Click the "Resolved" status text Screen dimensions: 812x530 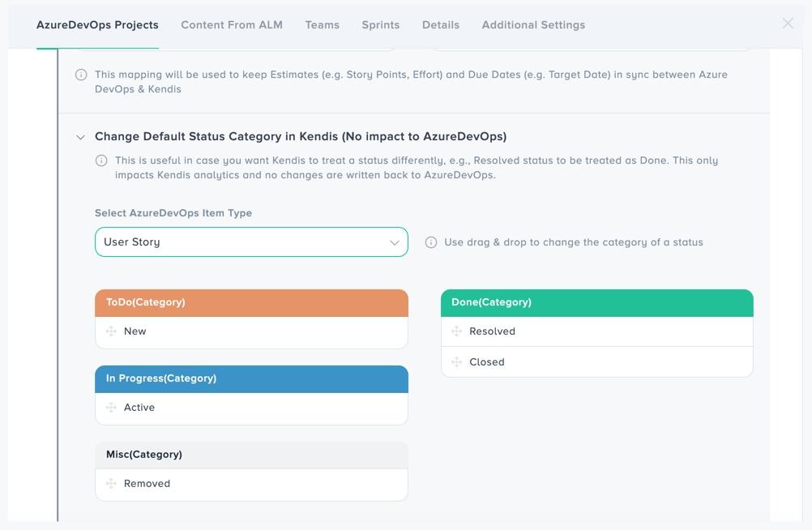coord(492,331)
